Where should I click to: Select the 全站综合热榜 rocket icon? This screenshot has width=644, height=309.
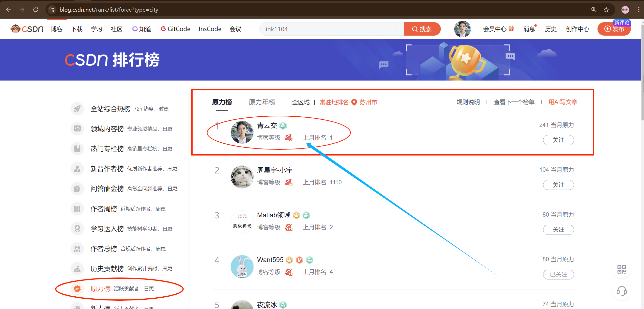pos(77,109)
